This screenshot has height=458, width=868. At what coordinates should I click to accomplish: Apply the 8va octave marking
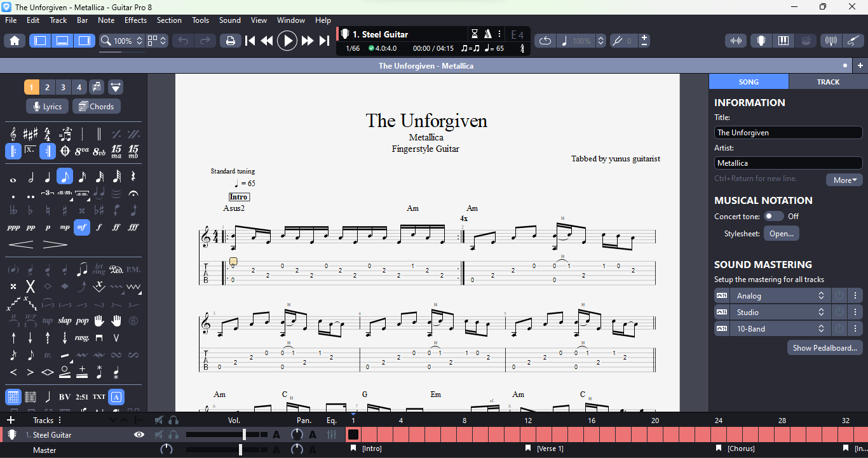pyautogui.click(x=82, y=151)
